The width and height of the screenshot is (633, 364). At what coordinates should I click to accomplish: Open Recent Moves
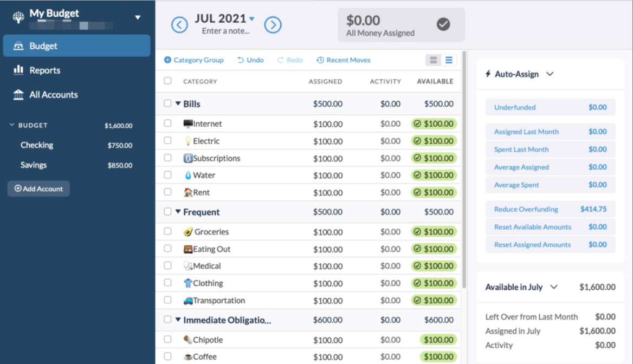tap(344, 60)
